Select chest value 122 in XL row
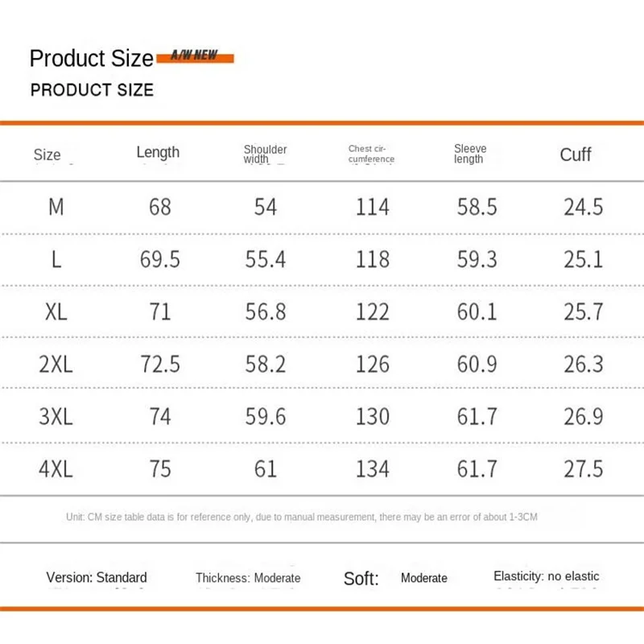 [x=372, y=312]
